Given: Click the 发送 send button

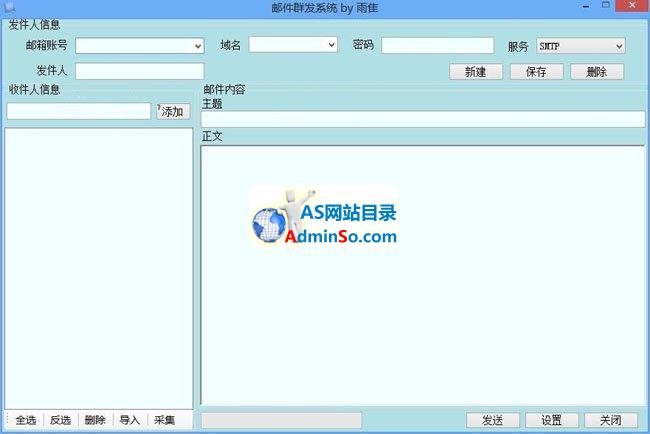Looking at the screenshot, I should (492, 420).
